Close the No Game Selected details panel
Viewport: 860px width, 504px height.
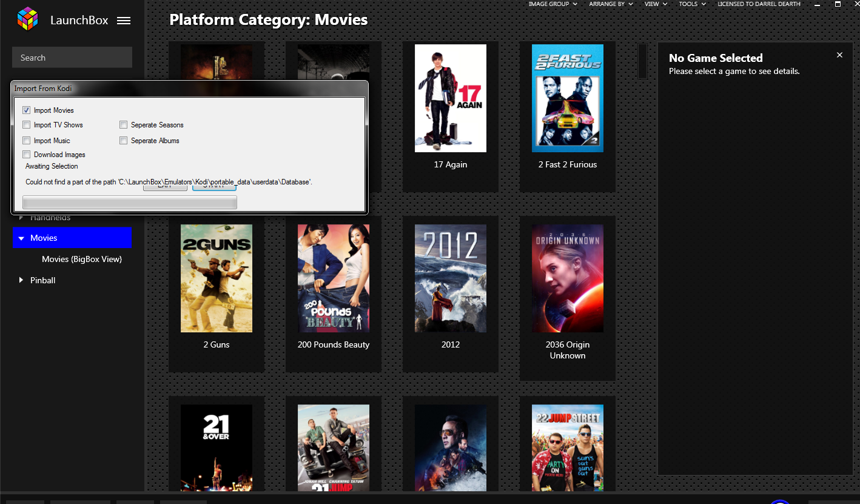click(839, 55)
